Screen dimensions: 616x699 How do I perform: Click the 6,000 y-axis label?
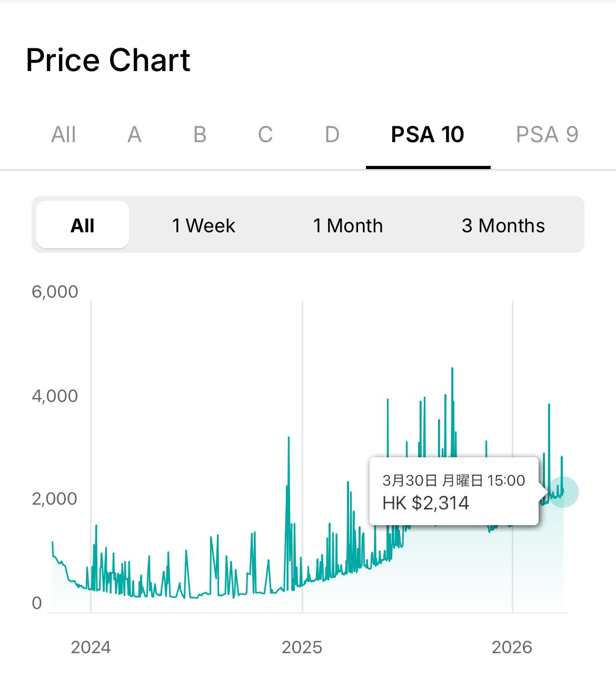[55, 291]
